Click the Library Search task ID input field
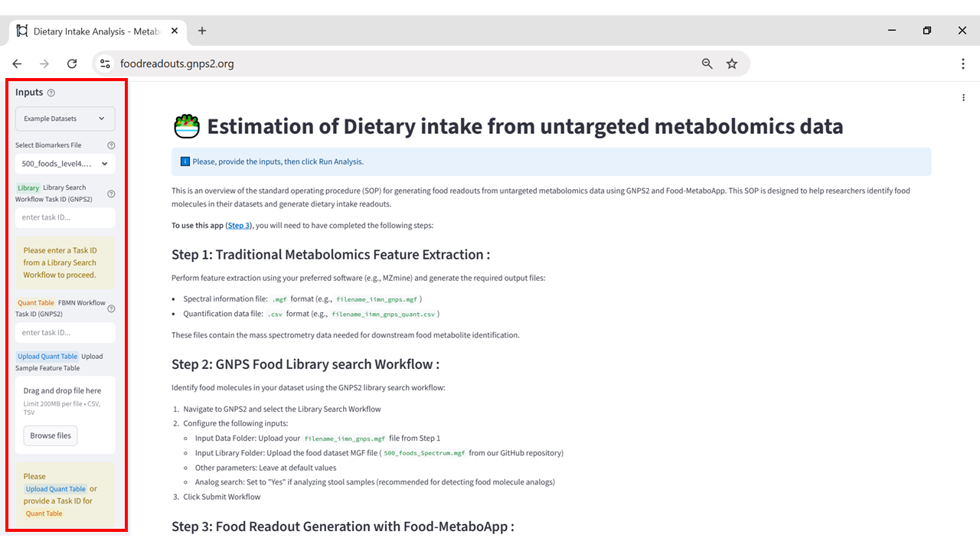Screen dimensions: 980x551 [x=65, y=217]
